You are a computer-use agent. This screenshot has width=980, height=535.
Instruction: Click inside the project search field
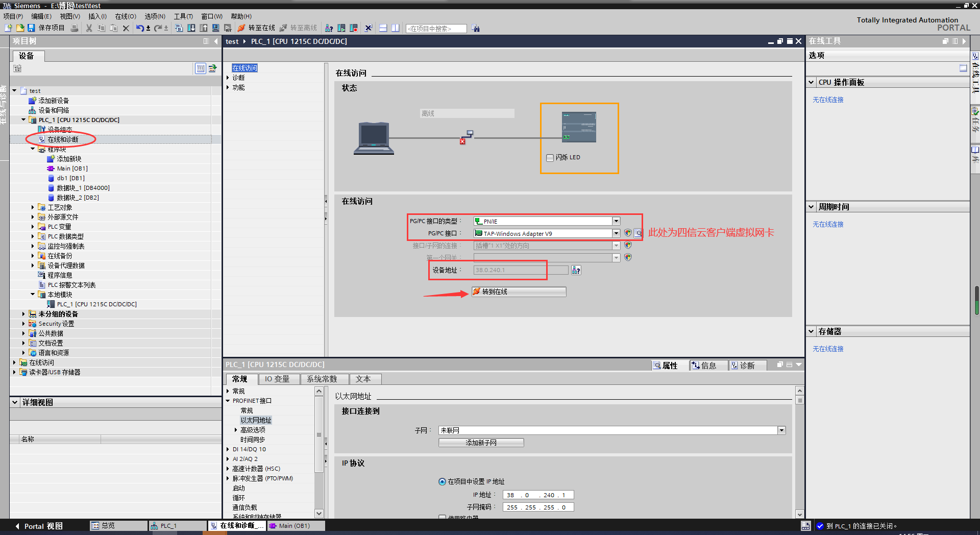436,29
